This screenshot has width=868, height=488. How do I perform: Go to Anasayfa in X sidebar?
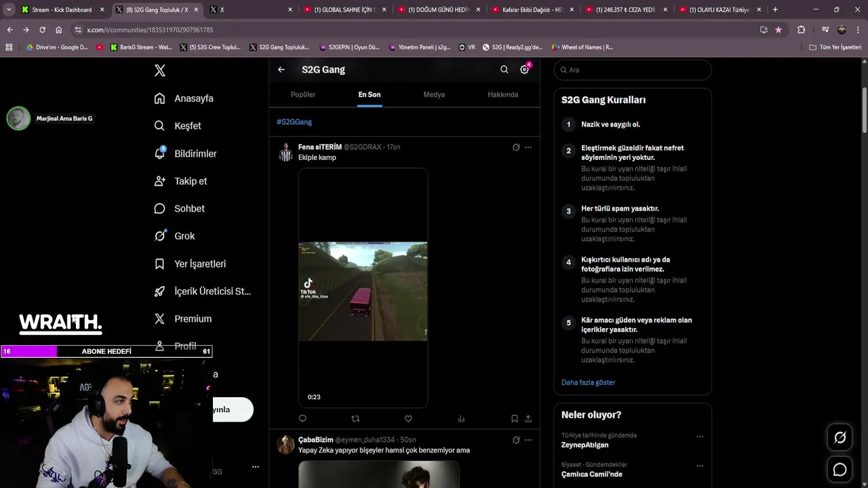click(184, 98)
